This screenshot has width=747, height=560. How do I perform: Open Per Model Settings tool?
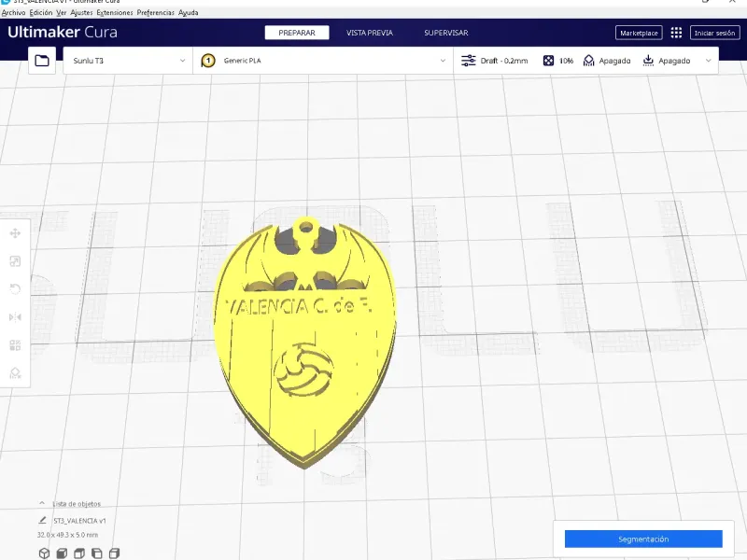pos(15,345)
